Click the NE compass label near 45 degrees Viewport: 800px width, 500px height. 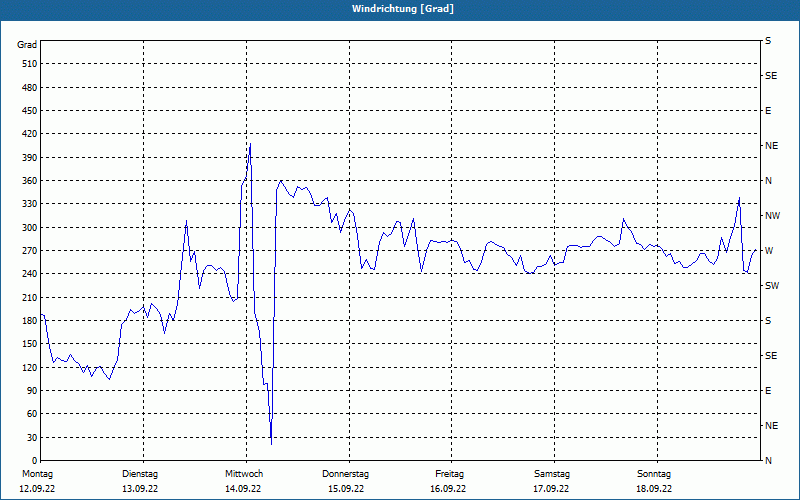pyautogui.click(x=772, y=426)
